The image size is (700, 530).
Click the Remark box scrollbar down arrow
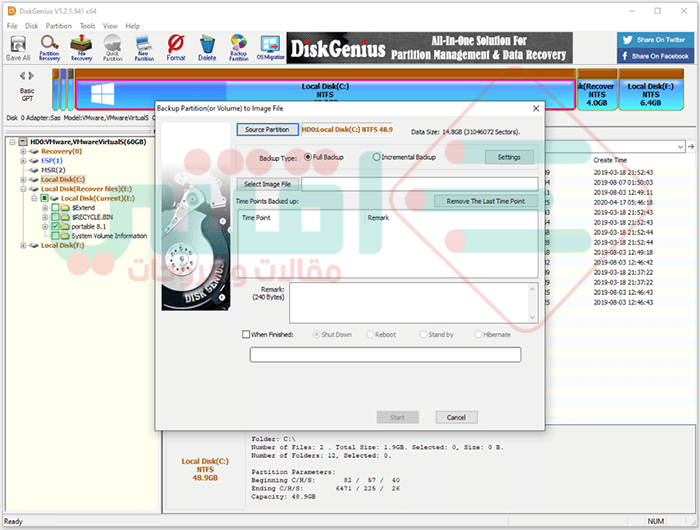click(532, 317)
